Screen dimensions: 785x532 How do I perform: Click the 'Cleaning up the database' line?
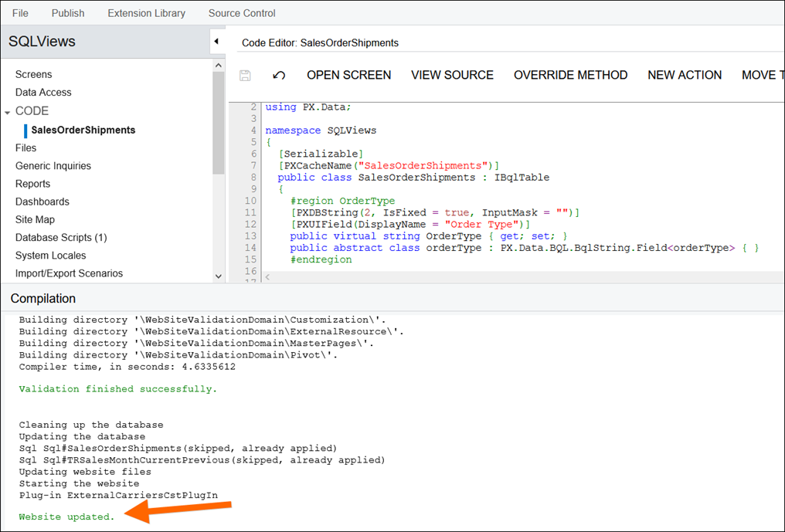91,425
